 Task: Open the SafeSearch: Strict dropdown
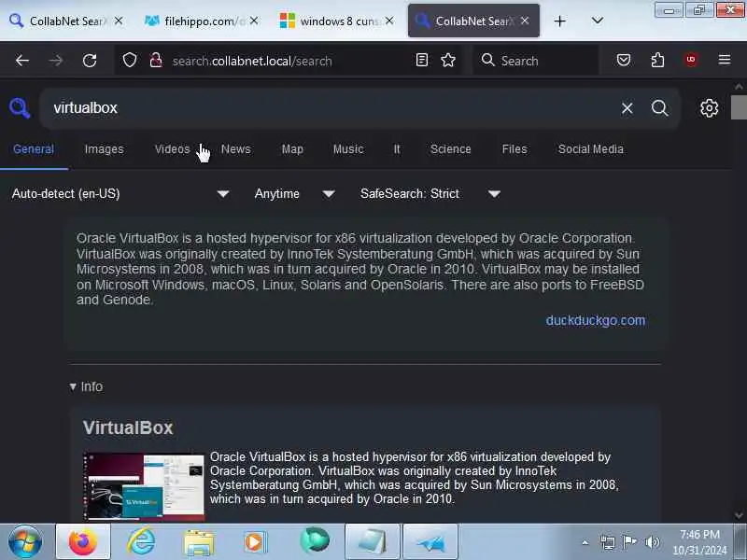(430, 194)
